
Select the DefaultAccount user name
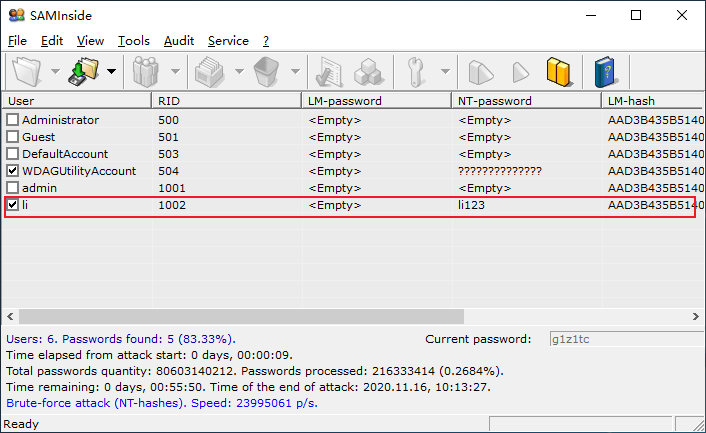pyautogui.click(x=65, y=154)
